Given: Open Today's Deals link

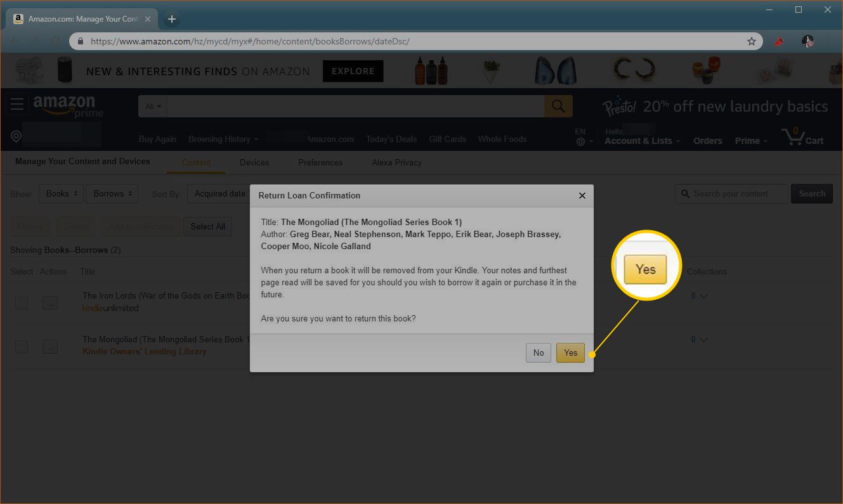Looking at the screenshot, I should pyautogui.click(x=391, y=139).
